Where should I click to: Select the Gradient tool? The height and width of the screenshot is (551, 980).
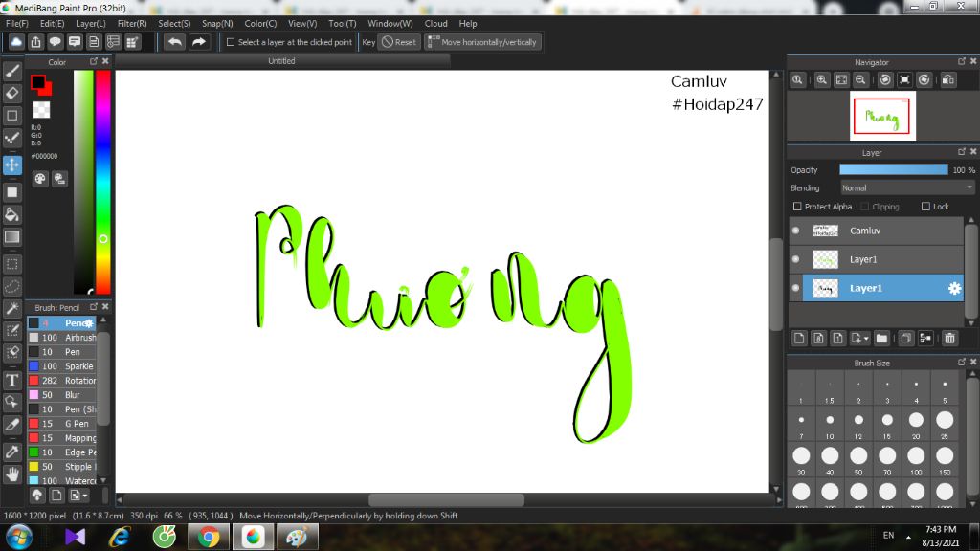pyautogui.click(x=11, y=237)
